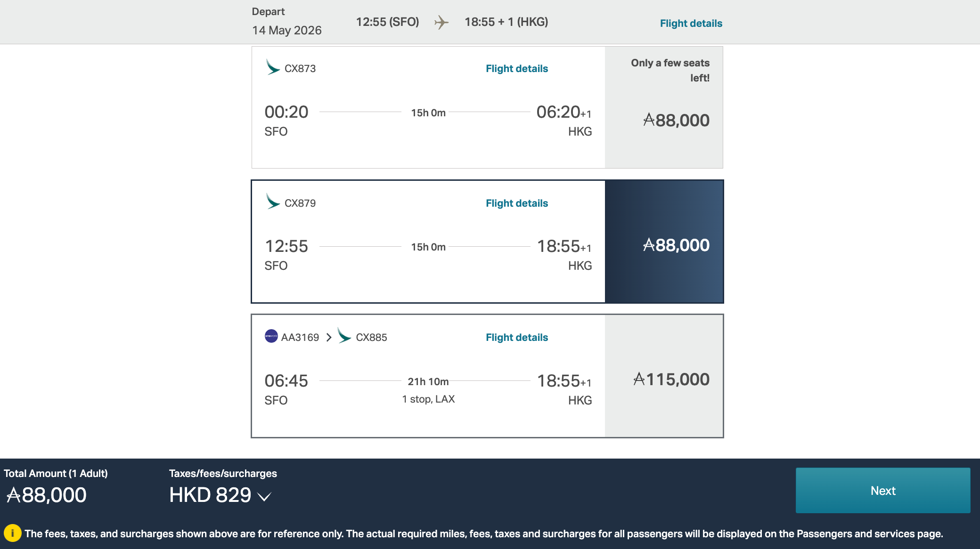
Task: Click the Asia Miles symbol in Total Amount
Action: 14,495
